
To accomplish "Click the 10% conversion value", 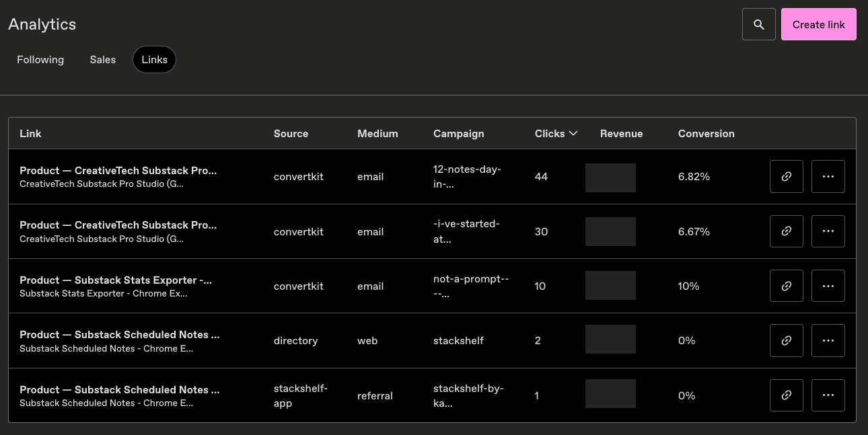I will [x=689, y=286].
